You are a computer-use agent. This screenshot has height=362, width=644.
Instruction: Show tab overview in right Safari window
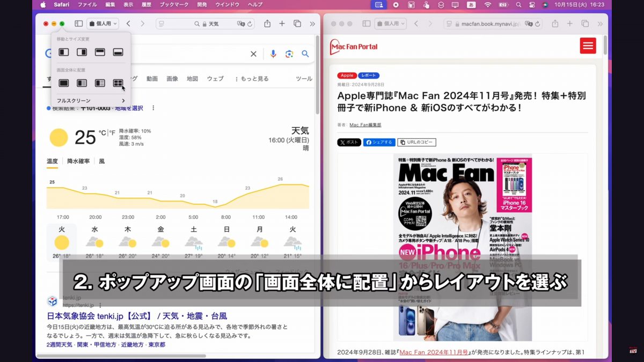[585, 24]
